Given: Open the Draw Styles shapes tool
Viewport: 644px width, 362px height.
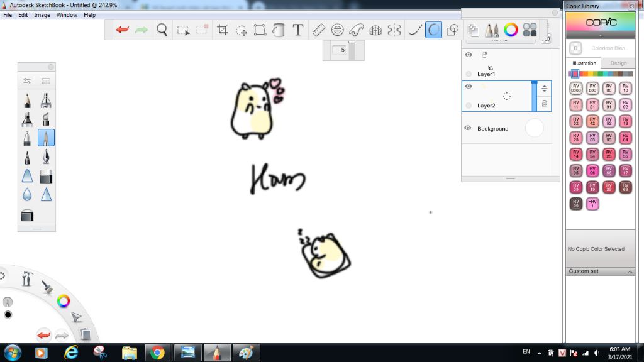Looking at the screenshot, I should coord(453,30).
